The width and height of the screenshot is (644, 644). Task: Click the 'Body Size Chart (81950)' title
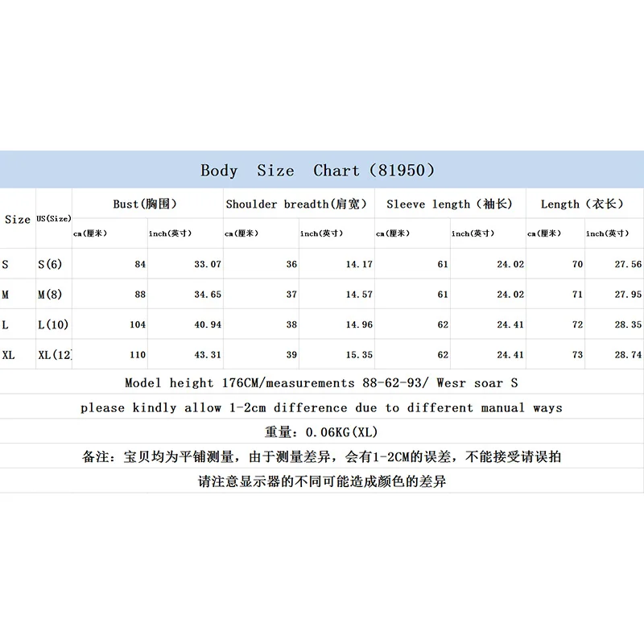click(317, 170)
